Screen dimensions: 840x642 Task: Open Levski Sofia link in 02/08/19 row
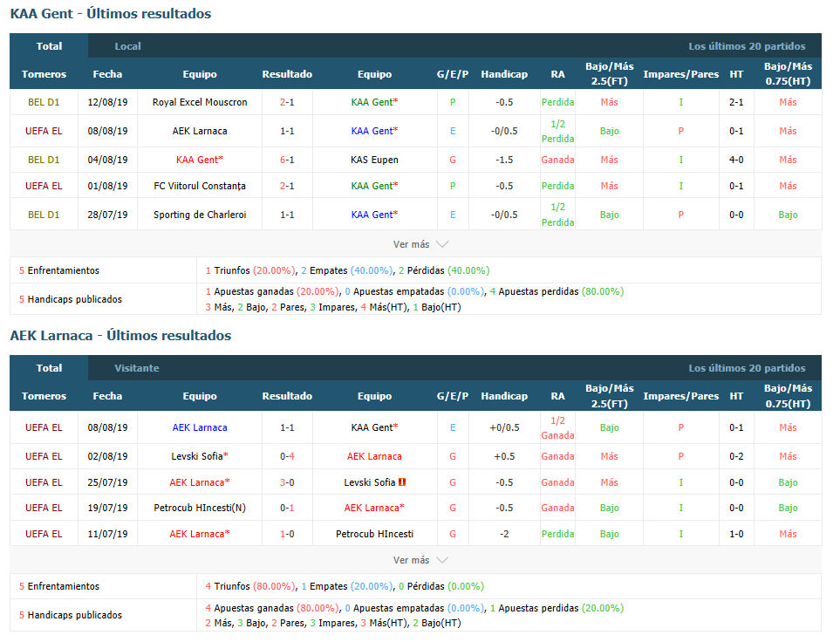(200, 456)
